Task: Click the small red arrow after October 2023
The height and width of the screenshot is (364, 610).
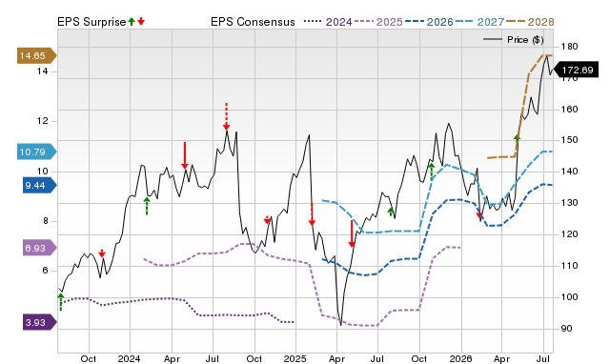Action: pos(102,253)
